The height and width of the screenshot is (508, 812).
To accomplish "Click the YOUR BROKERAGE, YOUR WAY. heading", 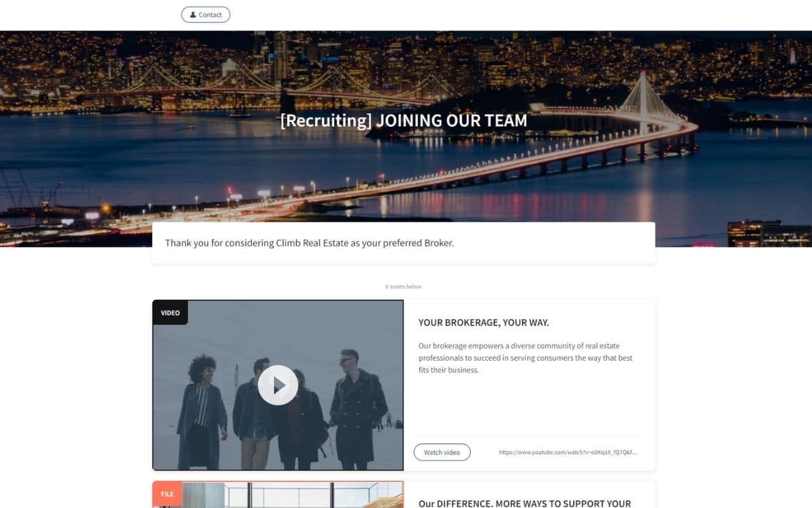I will pos(484,323).
